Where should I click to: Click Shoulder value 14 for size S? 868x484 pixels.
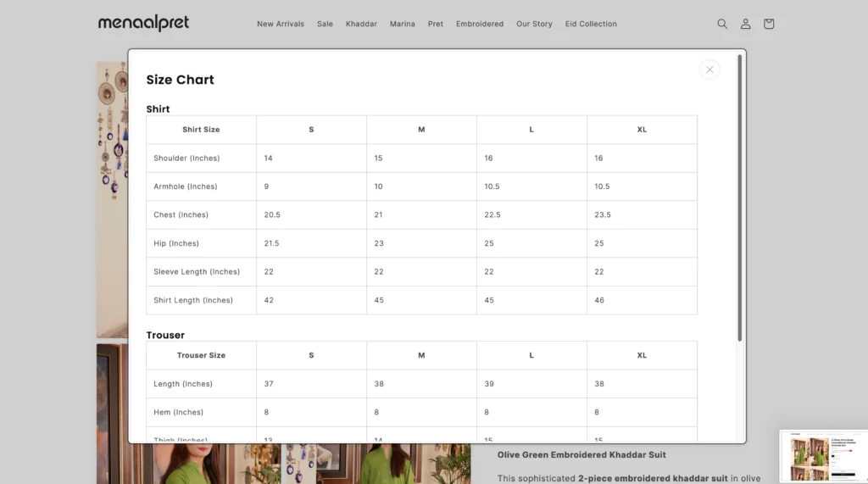point(269,159)
